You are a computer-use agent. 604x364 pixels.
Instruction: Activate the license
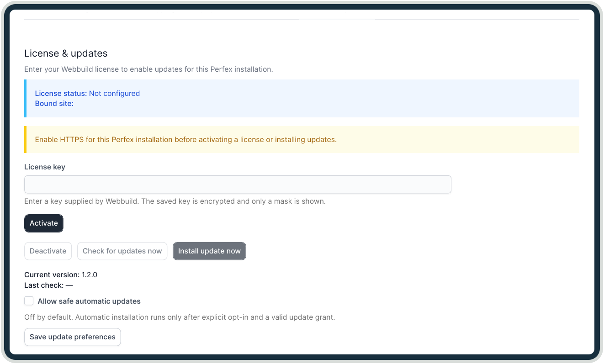(44, 223)
